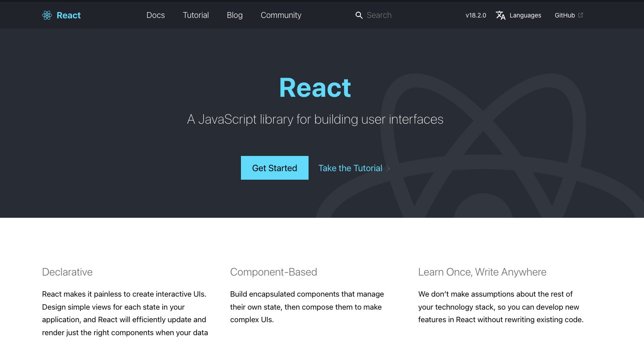The image size is (644, 341).
Task: Click the Languages translate icon
Action: coord(501,15)
